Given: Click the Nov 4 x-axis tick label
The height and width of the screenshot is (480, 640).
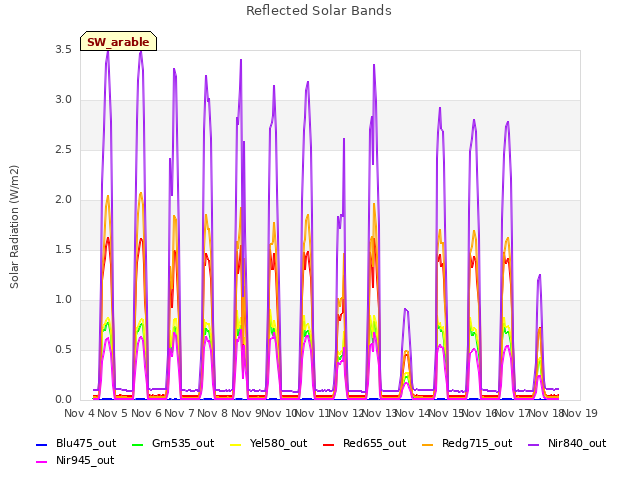Looking at the screenshot, I should point(79,413).
